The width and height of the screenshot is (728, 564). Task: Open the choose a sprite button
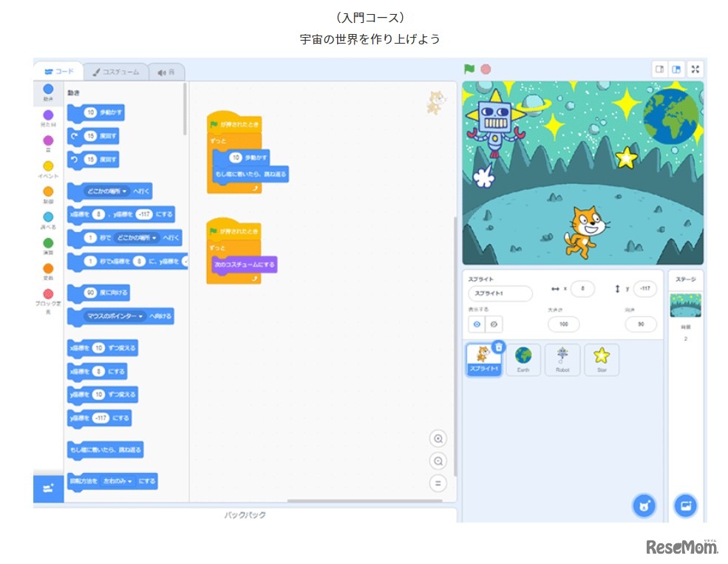pos(644,506)
